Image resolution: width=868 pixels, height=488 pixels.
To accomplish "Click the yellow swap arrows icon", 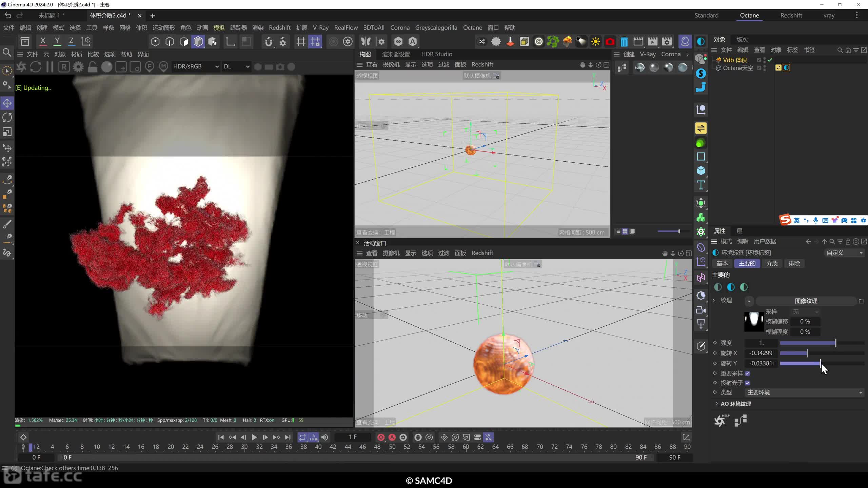I will point(701,128).
